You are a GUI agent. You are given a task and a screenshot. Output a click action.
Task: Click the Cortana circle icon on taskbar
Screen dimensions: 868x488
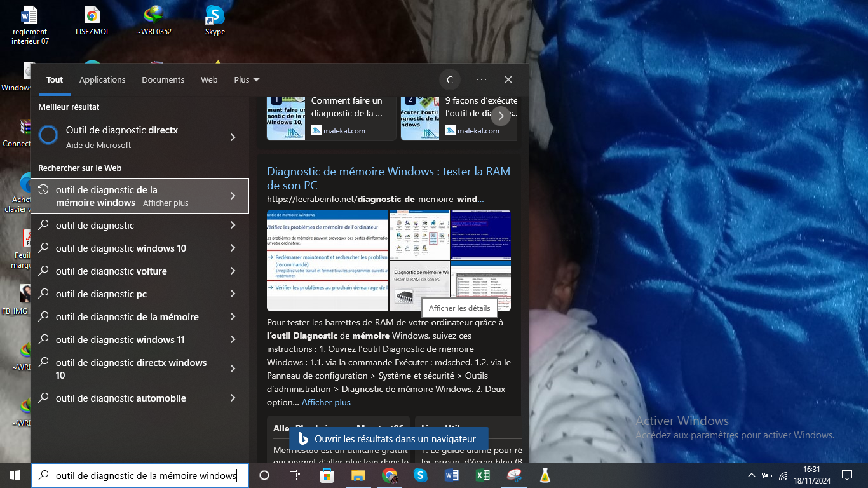(264, 475)
